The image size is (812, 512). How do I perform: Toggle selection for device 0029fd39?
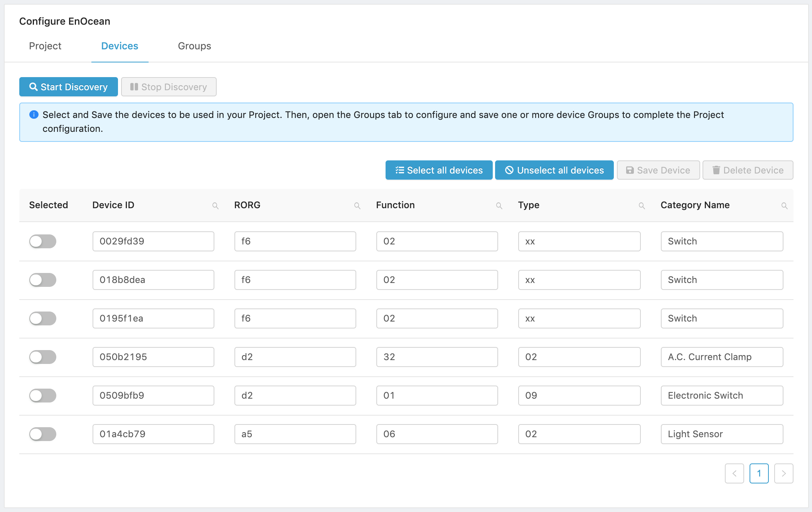point(43,241)
